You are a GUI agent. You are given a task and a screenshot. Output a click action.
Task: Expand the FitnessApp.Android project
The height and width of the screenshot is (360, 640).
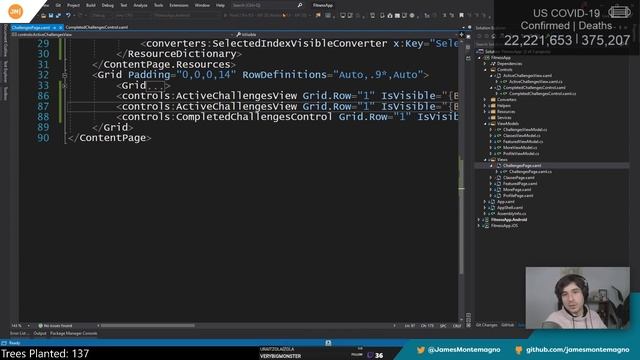pos(480,220)
